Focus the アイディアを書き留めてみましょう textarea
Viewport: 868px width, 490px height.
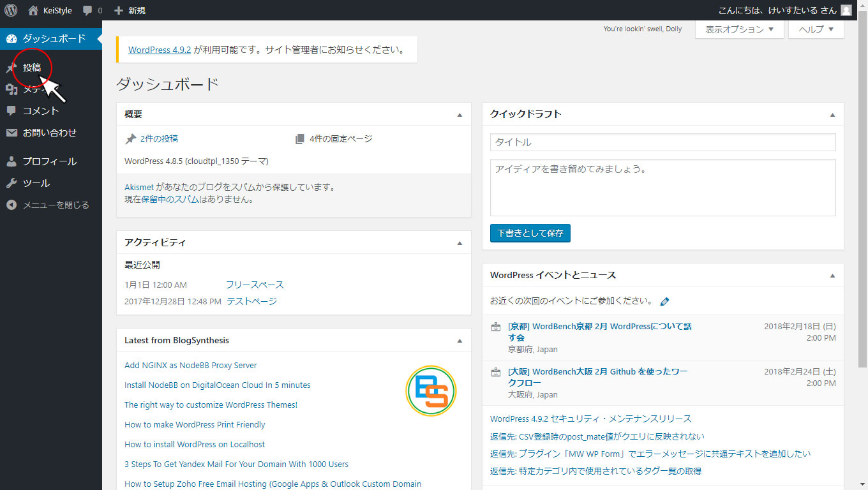coord(663,188)
